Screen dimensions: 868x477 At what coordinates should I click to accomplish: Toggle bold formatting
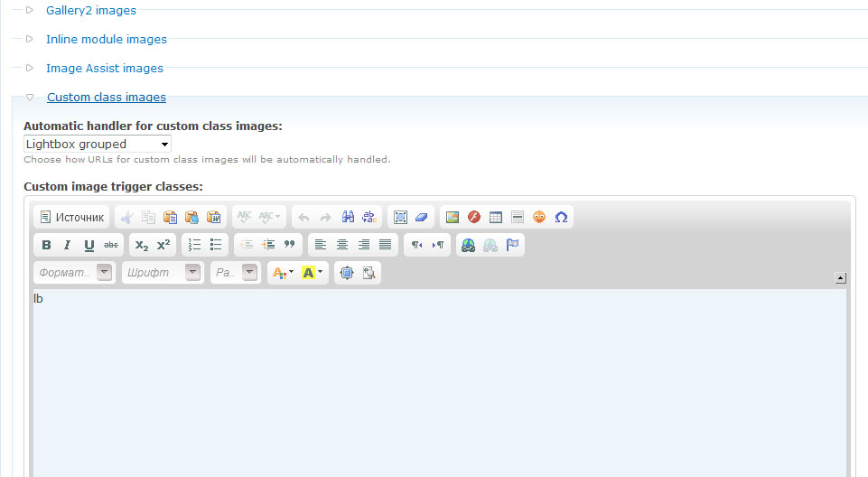[x=47, y=245]
